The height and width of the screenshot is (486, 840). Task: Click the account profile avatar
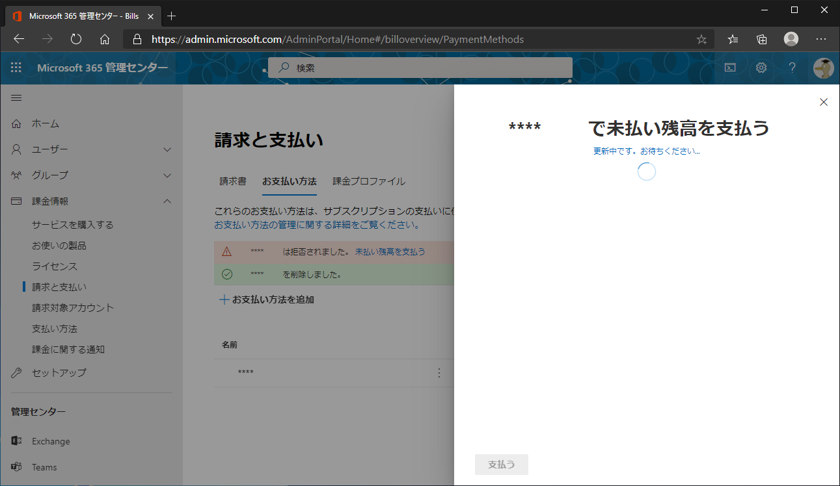click(823, 68)
